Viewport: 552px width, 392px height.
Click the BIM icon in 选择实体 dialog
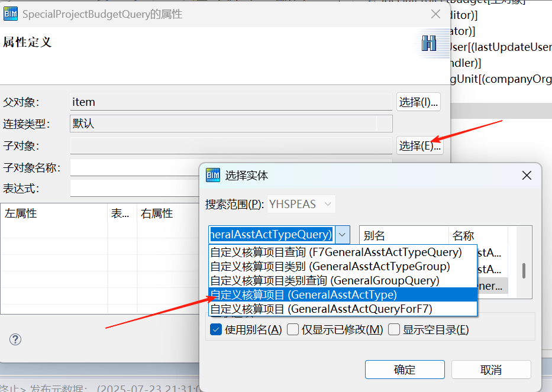pos(212,175)
